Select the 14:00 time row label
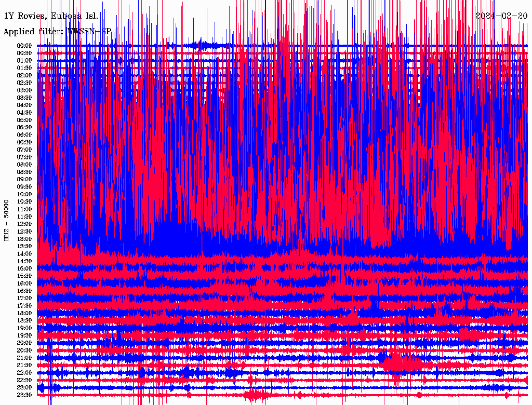The image size is (532, 405). (24, 253)
